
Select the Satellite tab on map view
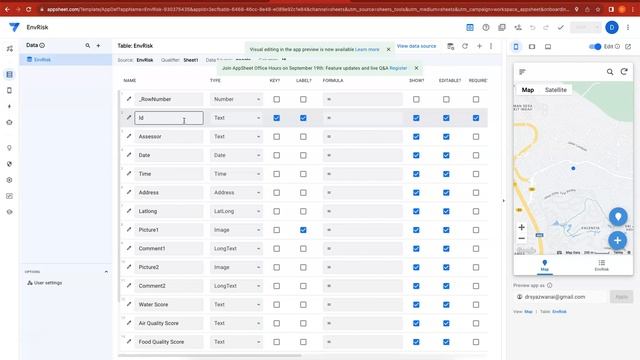point(556,90)
